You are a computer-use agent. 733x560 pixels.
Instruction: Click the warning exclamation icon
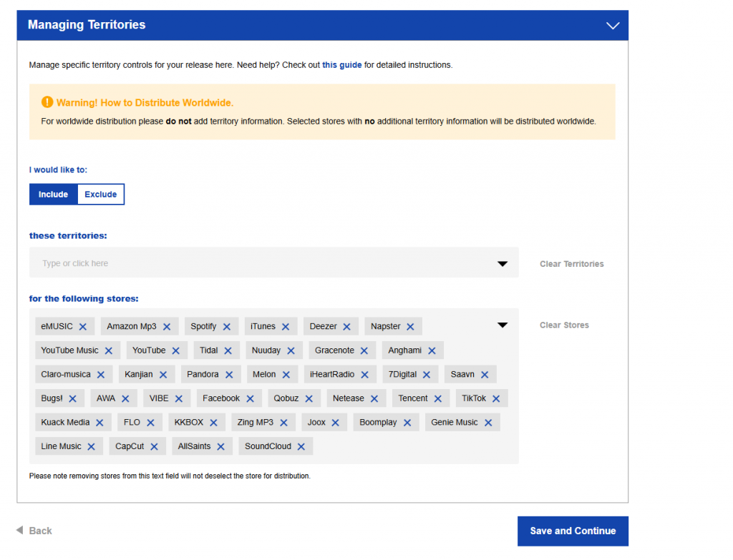click(47, 102)
